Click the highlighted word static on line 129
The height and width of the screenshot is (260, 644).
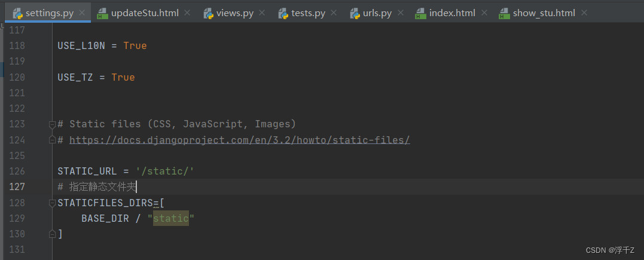tap(171, 218)
